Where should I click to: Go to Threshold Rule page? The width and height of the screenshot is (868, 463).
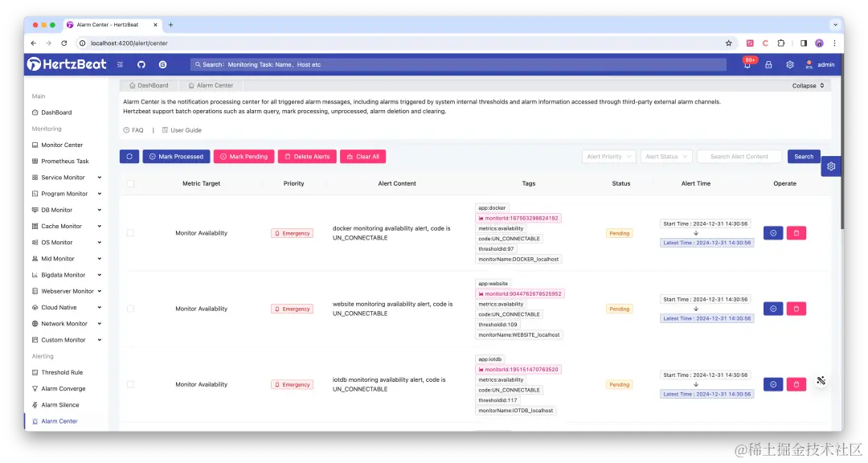pos(57,373)
